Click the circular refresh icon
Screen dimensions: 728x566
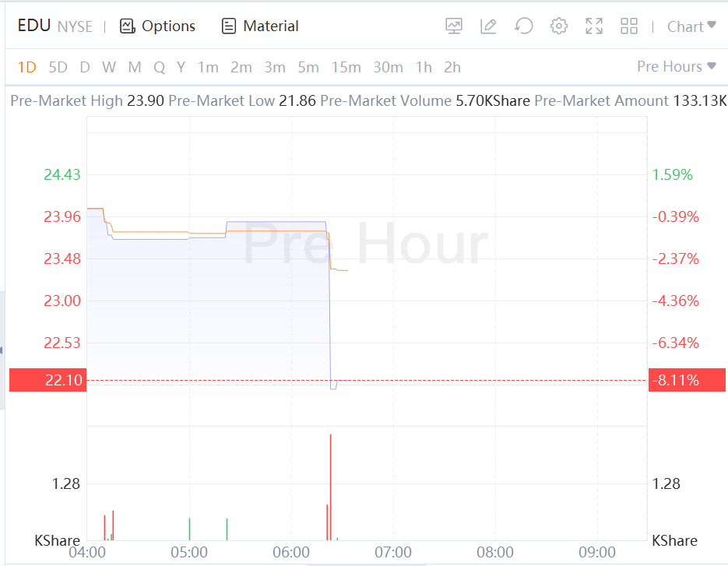pos(524,26)
